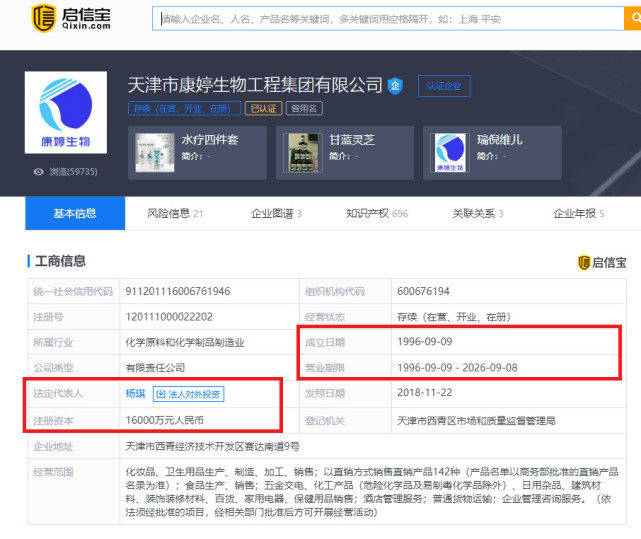Click the 启信宝 watermark logo in 工商信息 header
Image resolution: width=641 pixels, height=539 pixels.
(x=603, y=263)
